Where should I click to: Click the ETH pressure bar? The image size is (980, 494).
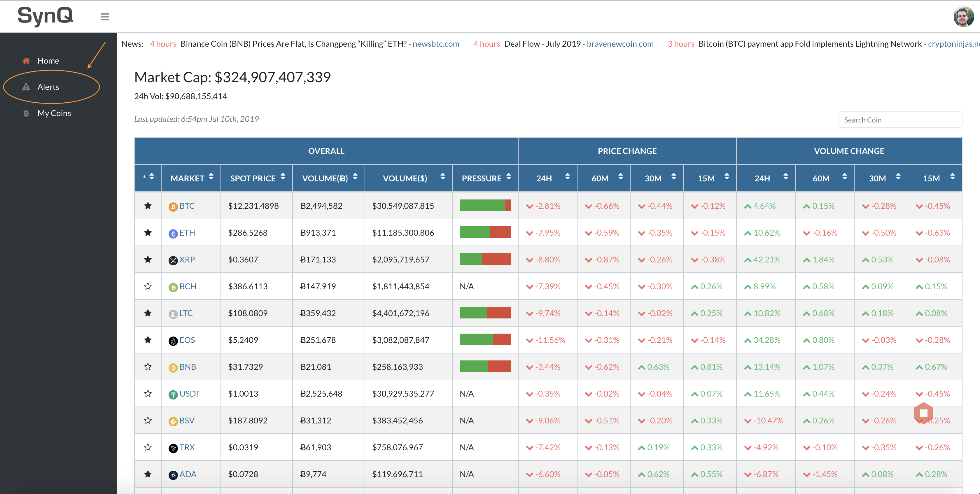pyautogui.click(x=485, y=232)
